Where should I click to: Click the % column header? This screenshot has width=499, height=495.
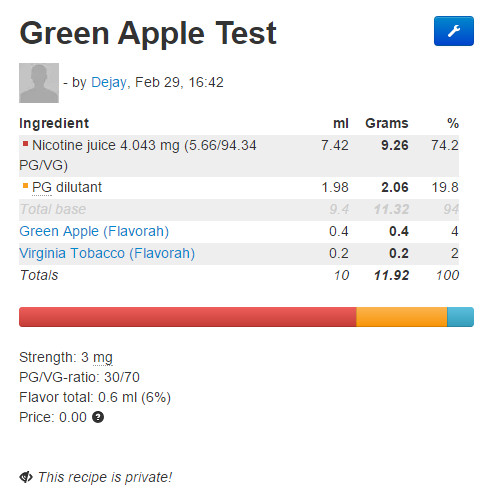click(x=453, y=123)
